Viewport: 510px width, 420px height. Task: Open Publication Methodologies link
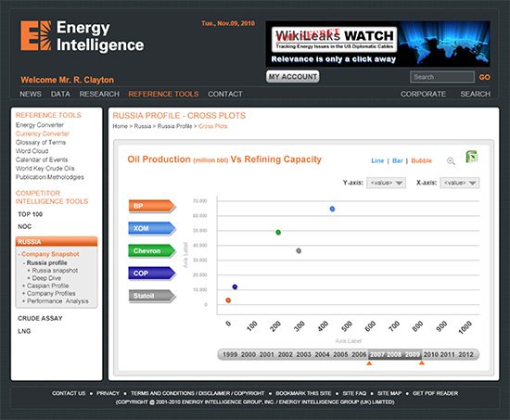pyautogui.click(x=50, y=177)
